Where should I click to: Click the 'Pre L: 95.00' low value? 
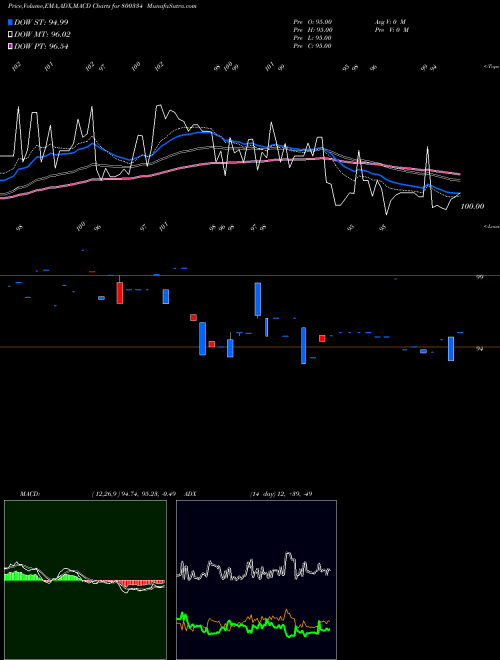click(x=312, y=38)
